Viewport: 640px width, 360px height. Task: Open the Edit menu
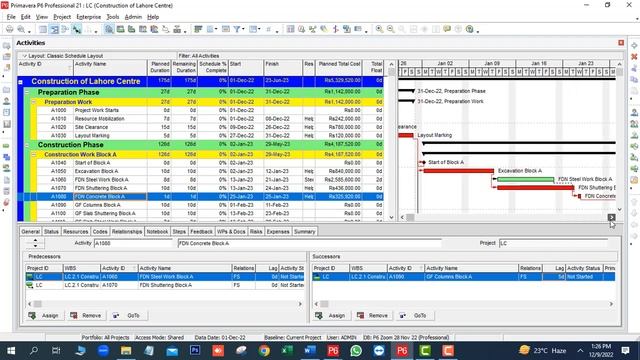click(x=26, y=17)
